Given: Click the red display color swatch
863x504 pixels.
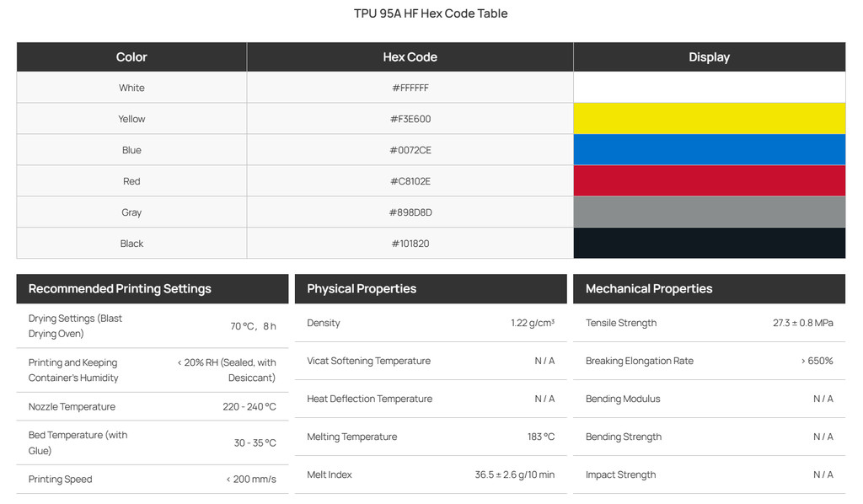Looking at the screenshot, I should point(709,180).
